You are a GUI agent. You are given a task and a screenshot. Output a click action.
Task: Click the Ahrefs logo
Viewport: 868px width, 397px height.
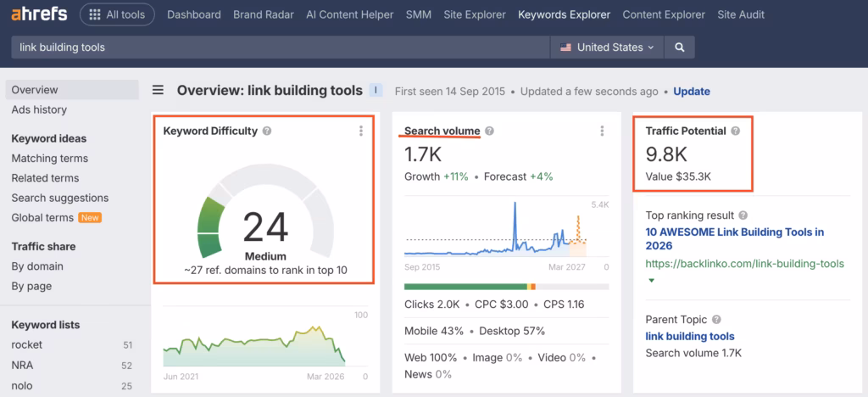[39, 14]
